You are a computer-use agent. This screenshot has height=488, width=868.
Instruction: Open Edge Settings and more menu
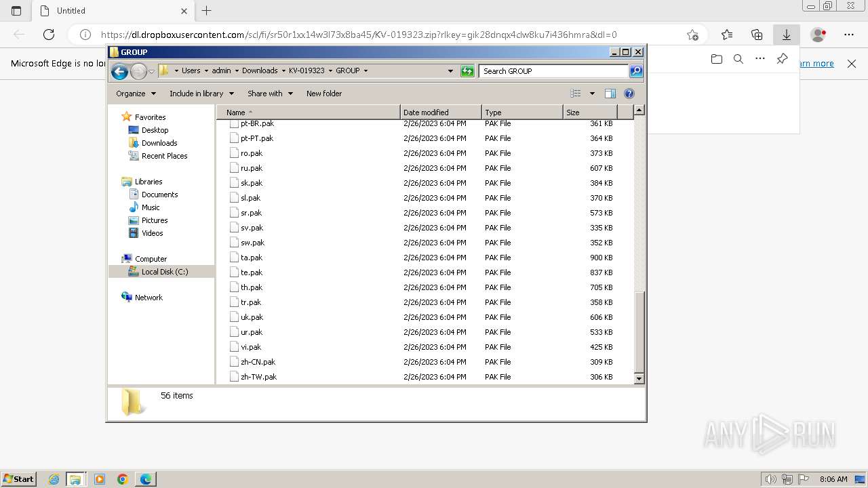pyautogui.click(x=849, y=35)
